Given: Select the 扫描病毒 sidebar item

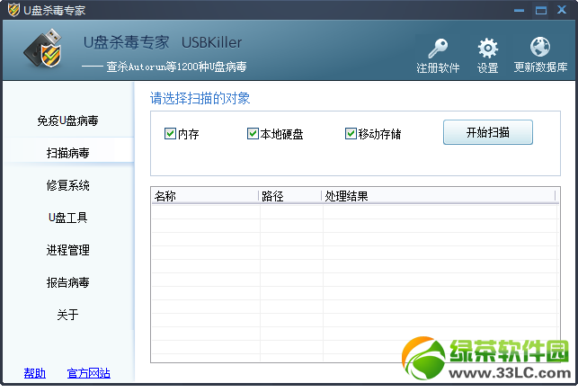Looking at the screenshot, I should pos(68,153).
